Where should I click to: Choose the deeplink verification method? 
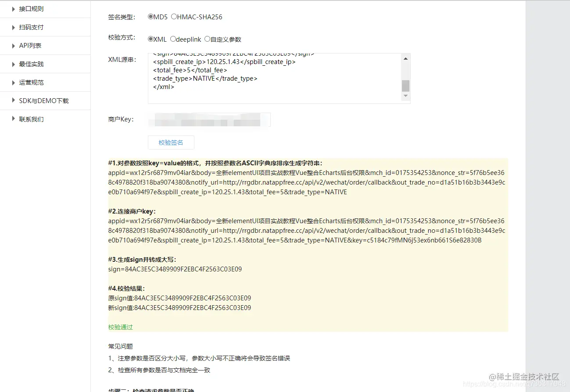click(172, 39)
